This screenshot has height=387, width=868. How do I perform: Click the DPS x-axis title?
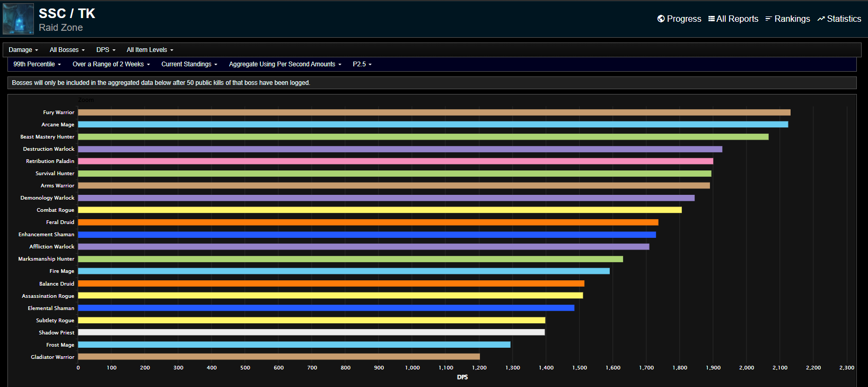462,377
